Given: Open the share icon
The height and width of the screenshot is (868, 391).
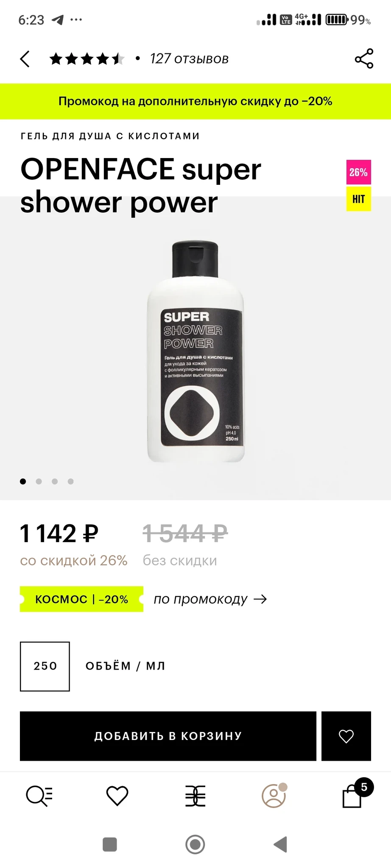Looking at the screenshot, I should 364,58.
